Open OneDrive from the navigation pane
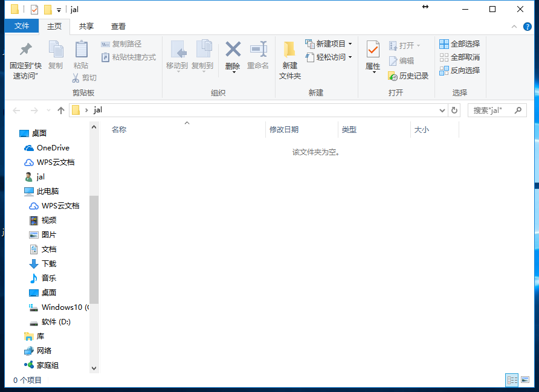539x392 pixels. click(x=53, y=147)
